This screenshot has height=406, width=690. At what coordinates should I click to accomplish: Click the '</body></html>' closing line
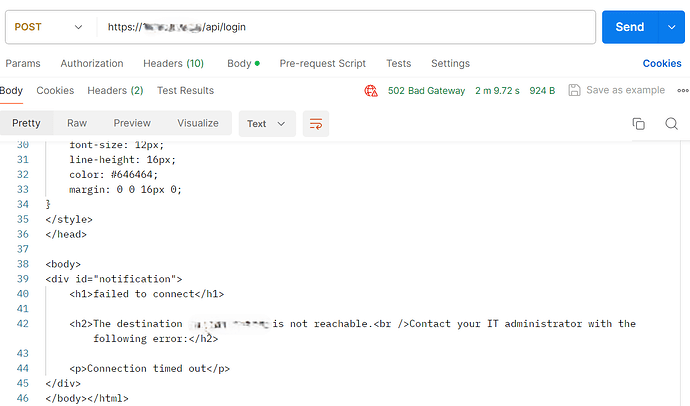click(87, 399)
